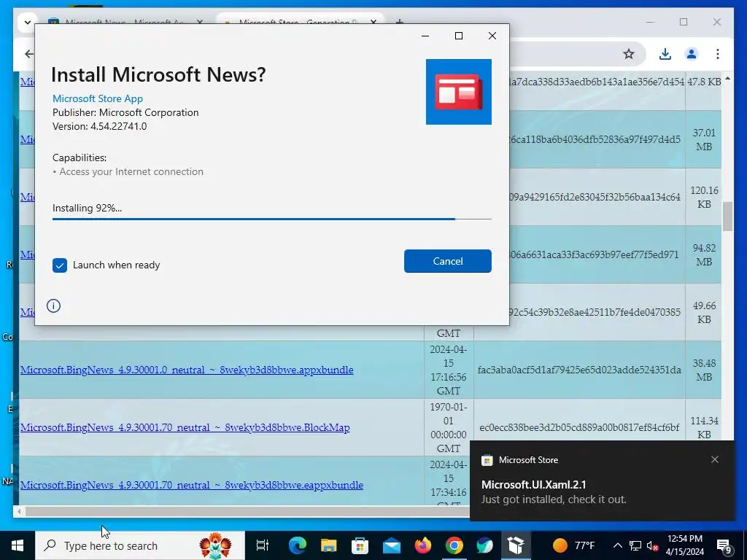This screenshot has width=747, height=560.
Task: Cancel the Microsoft News installation
Action: click(447, 261)
